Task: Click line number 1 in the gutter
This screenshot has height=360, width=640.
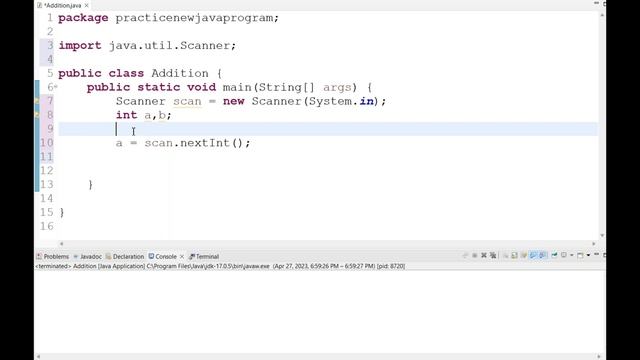Action: click(x=49, y=18)
